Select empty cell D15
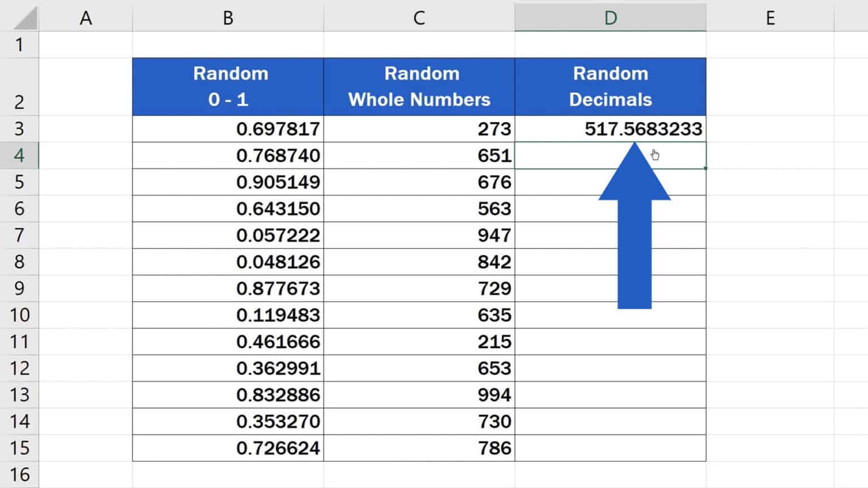Screen dimensions: 868x488 click(610, 447)
